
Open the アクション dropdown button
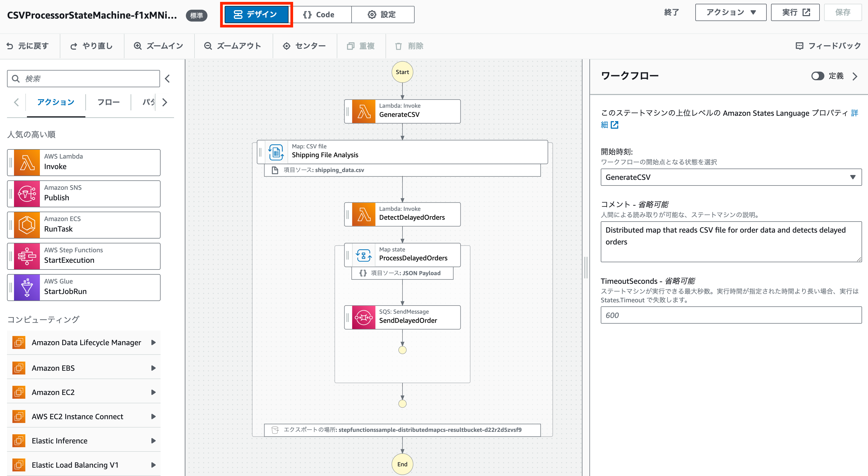pyautogui.click(x=731, y=12)
